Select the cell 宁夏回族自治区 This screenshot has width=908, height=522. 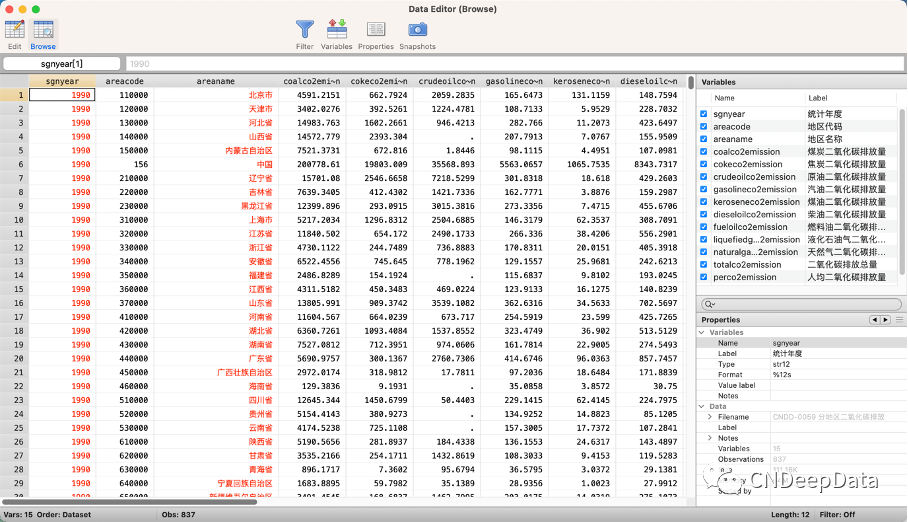[216, 483]
